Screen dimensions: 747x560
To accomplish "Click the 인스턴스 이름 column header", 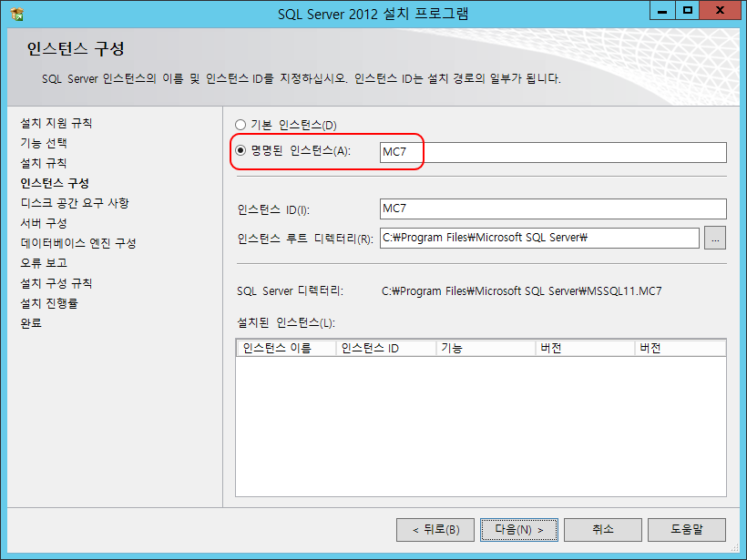I will [286, 348].
